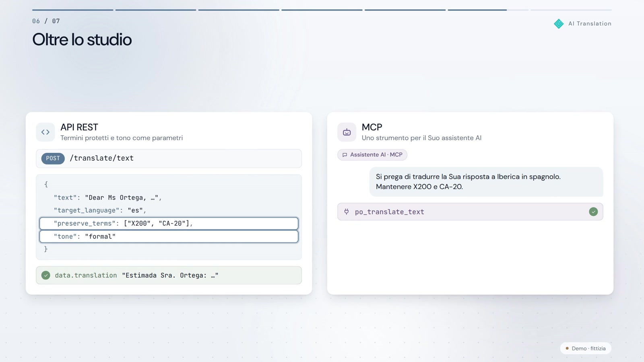The height and width of the screenshot is (362, 644).
Task: Click the AI Translation brand text
Action: point(590,24)
